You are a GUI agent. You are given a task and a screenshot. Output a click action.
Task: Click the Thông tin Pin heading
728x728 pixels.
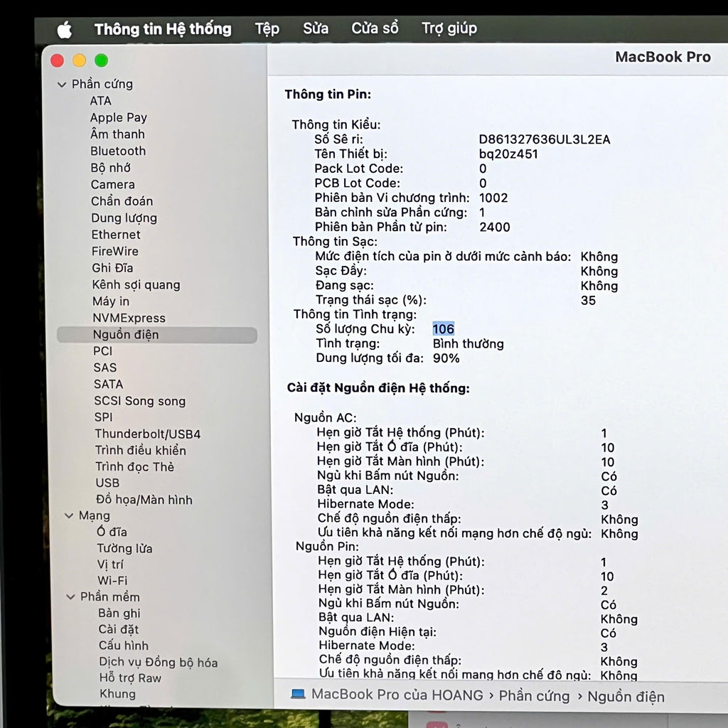[x=328, y=95]
